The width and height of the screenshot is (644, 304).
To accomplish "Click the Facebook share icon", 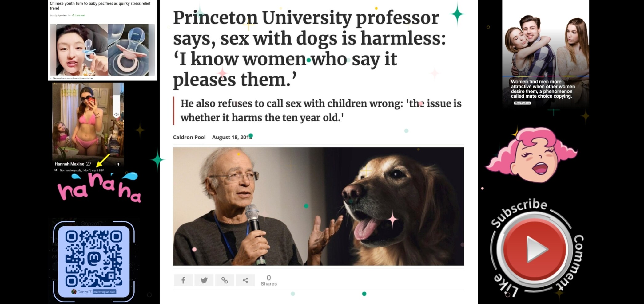I will point(183,280).
